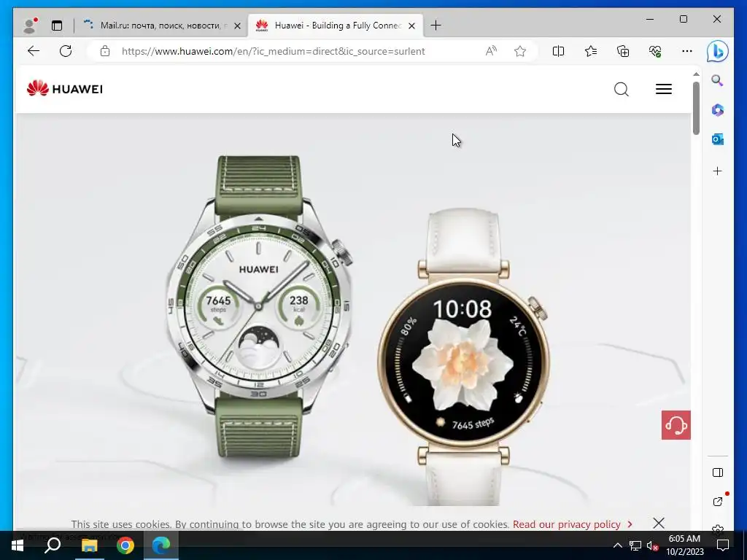Screen dimensions: 747x560
Task: Open the Edge profile icon
Action: point(30,26)
